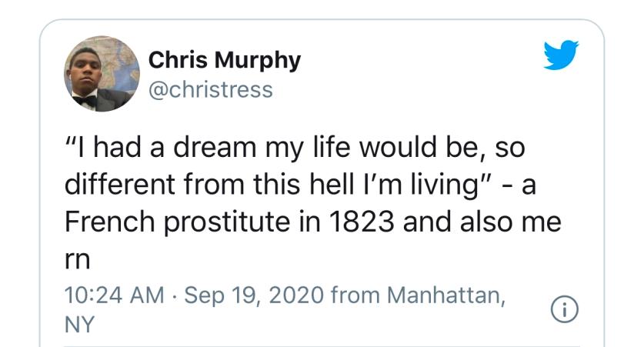Image resolution: width=644 pixels, height=347 pixels.
Task: Click the blue Twitter bird logo
Action: tap(561, 55)
